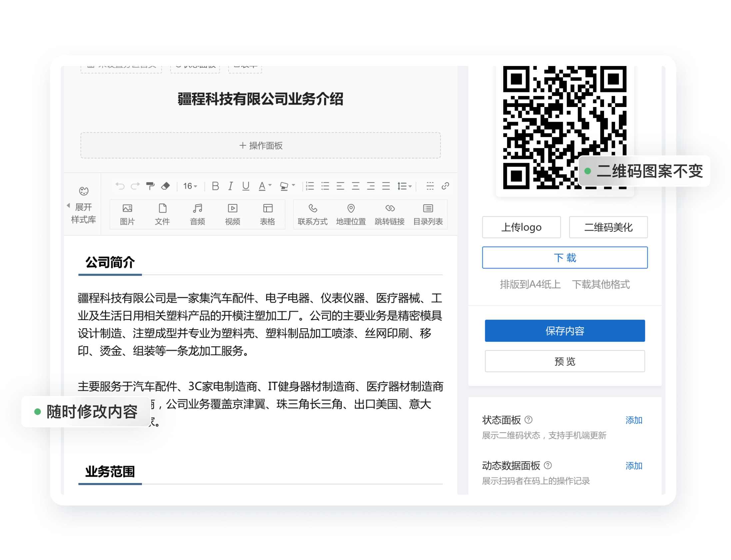
Task: Click the 展示扫码者在码上的操作记录 text
Action: pyautogui.click(x=536, y=481)
